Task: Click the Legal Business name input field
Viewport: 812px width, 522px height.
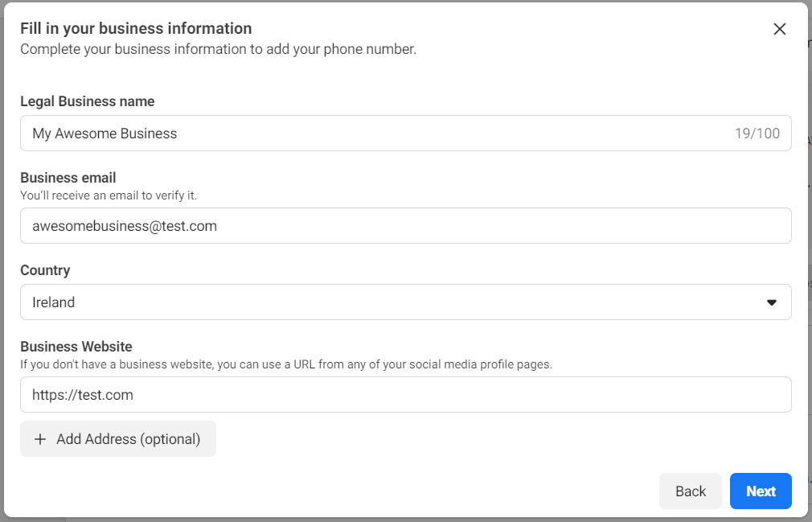Action: point(370,134)
